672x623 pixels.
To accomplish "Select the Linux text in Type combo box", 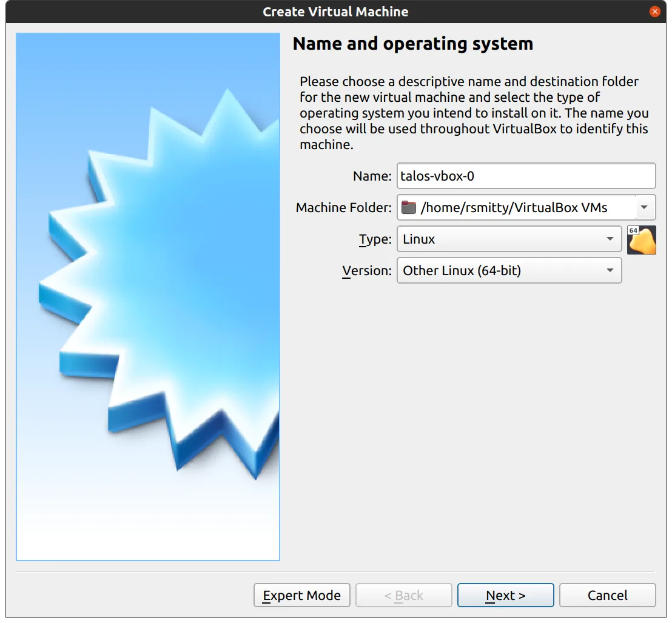I will (419, 239).
